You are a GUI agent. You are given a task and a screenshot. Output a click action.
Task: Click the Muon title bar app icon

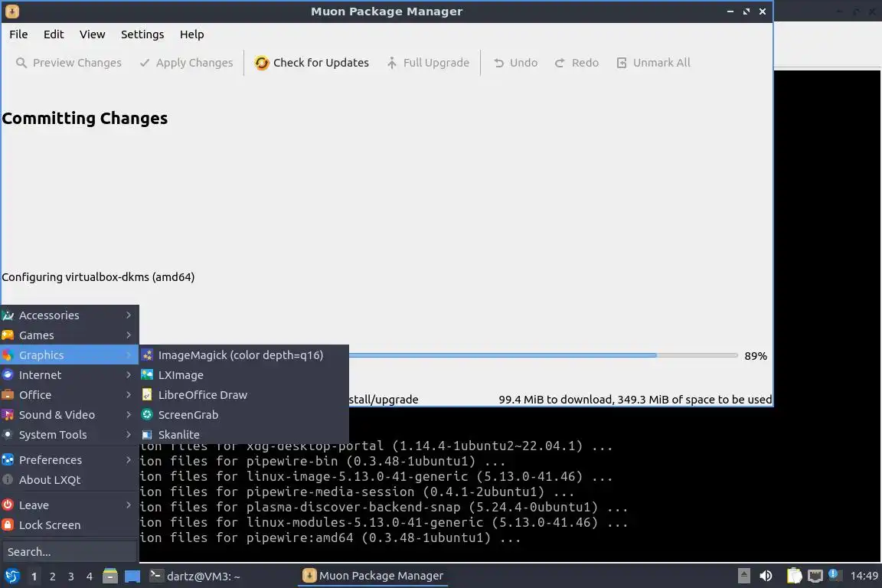pyautogui.click(x=11, y=11)
